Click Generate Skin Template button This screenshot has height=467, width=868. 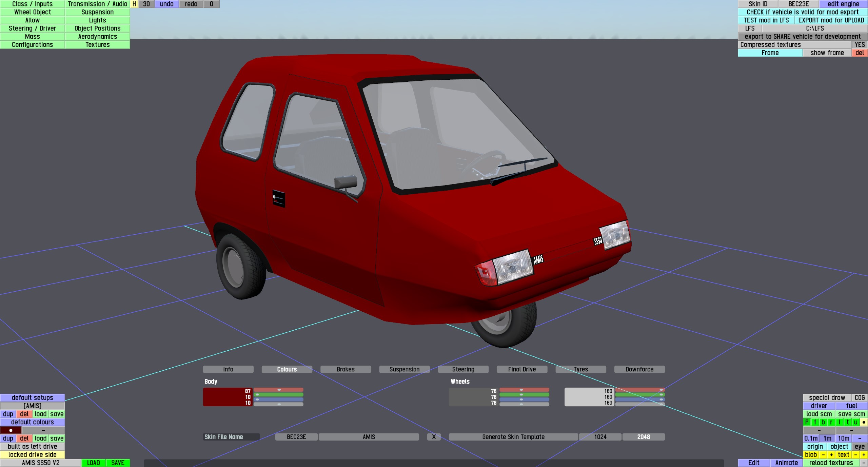(x=513, y=437)
